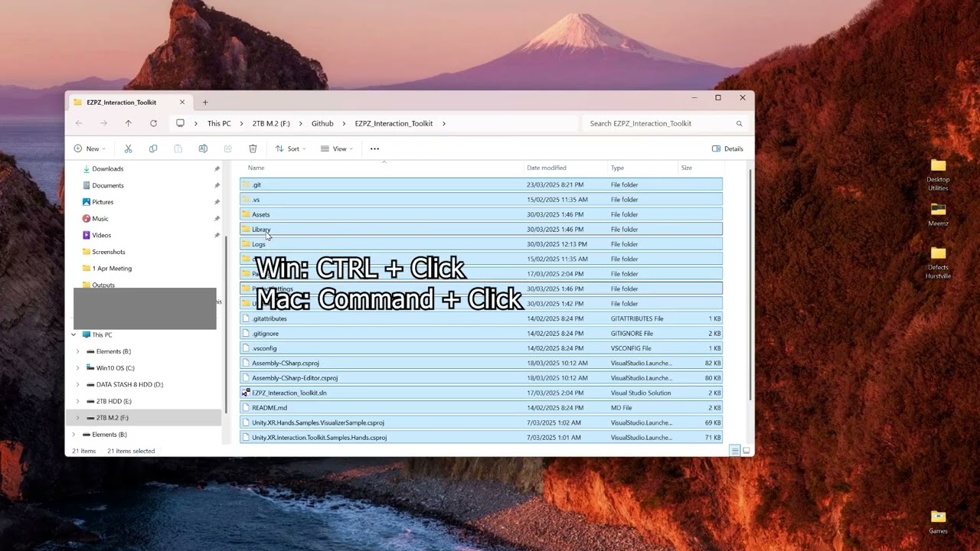Expand 2TB M.2 (F:) drive node

point(77,418)
